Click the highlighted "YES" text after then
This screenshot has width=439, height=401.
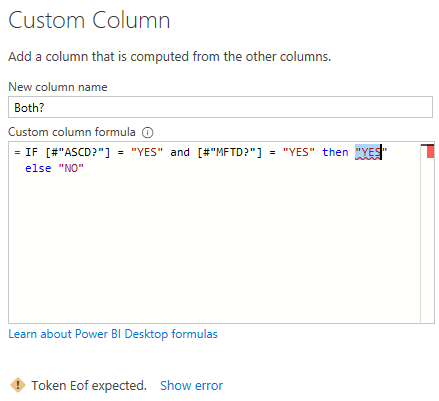pos(368,152)
